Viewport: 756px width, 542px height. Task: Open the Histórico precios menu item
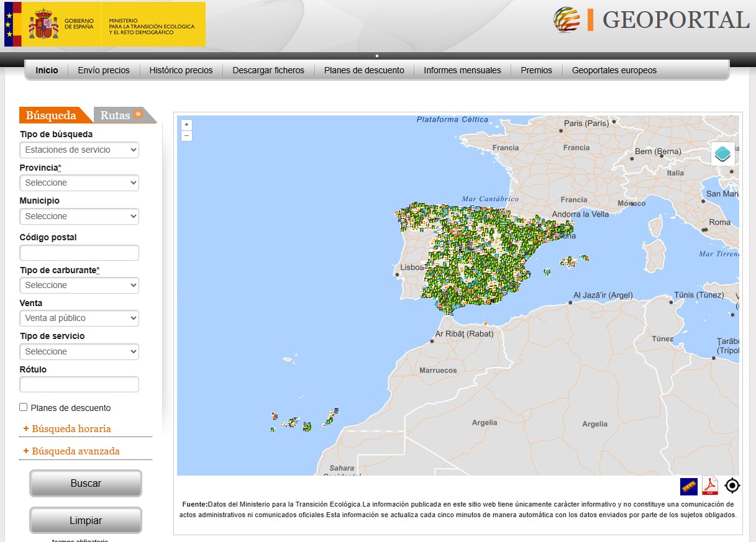181,70
